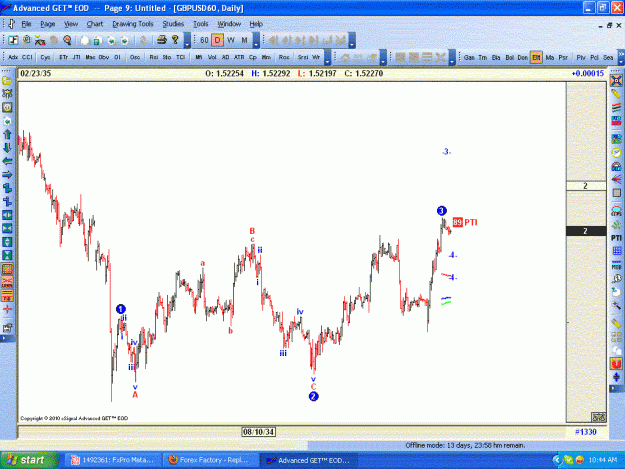The height and width of the screenshot is (469, 625).
Task: Expand the Adx-Wr studies toolbar overflow arrow
Action: coord(327,57)
